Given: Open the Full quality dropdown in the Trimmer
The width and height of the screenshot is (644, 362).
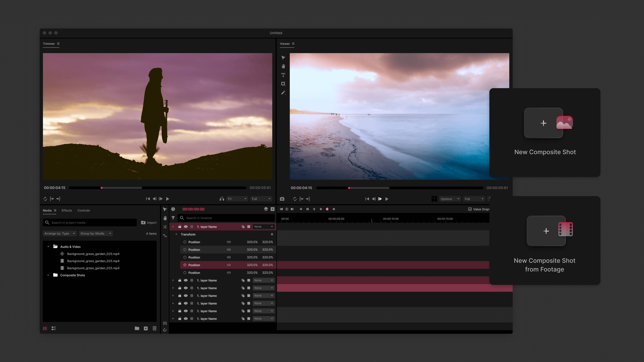Looking at the screenshot, I should pos(261,199).
